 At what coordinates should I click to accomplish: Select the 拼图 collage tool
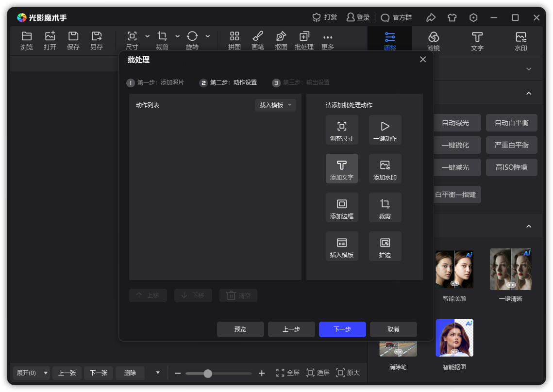235,40
